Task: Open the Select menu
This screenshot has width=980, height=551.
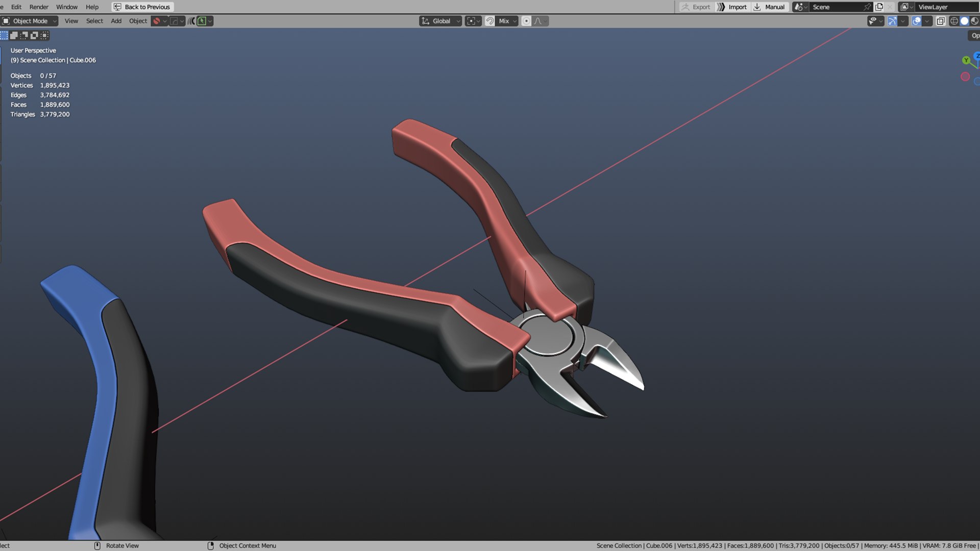Action: coord(94,21)
